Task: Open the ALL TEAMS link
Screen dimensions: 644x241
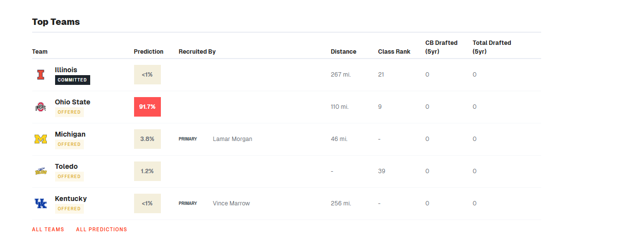Action: click(48, 229)
